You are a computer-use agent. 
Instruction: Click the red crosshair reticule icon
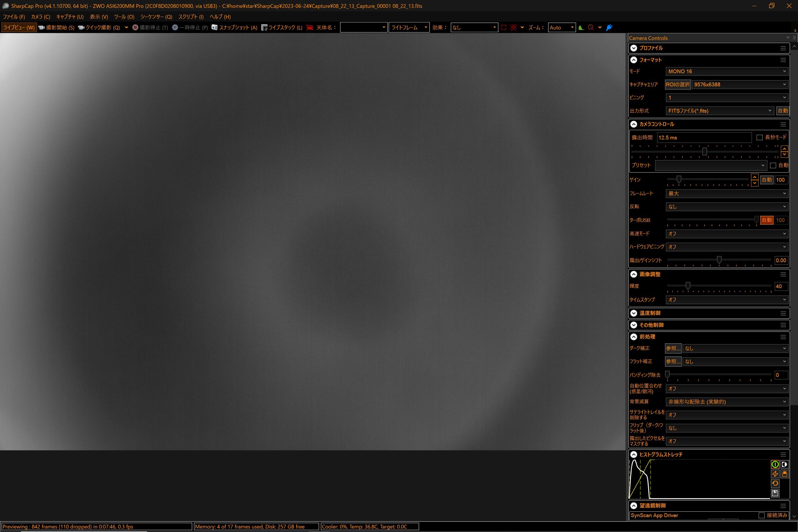click(513, 27)
